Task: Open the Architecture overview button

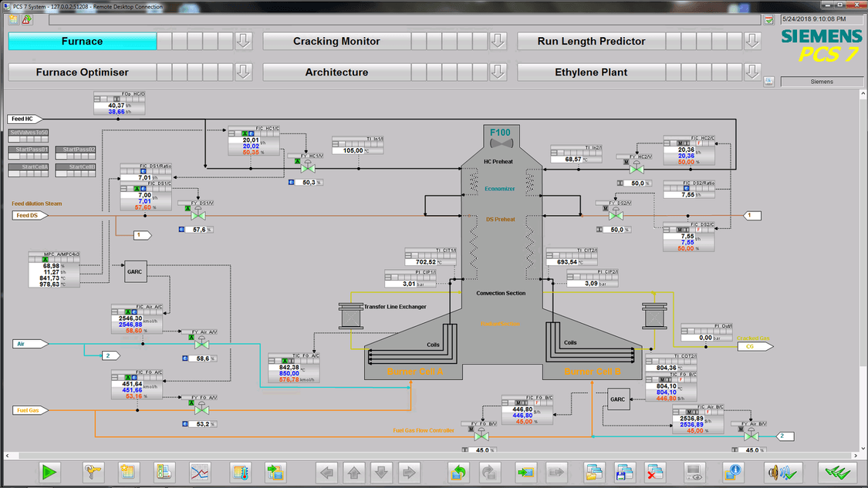Action: click(336, 72)
